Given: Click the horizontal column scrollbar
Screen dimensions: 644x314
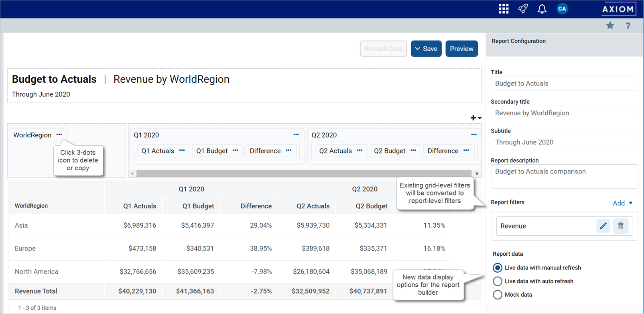Looking at the screenshot, I should (x=304, y=173).
